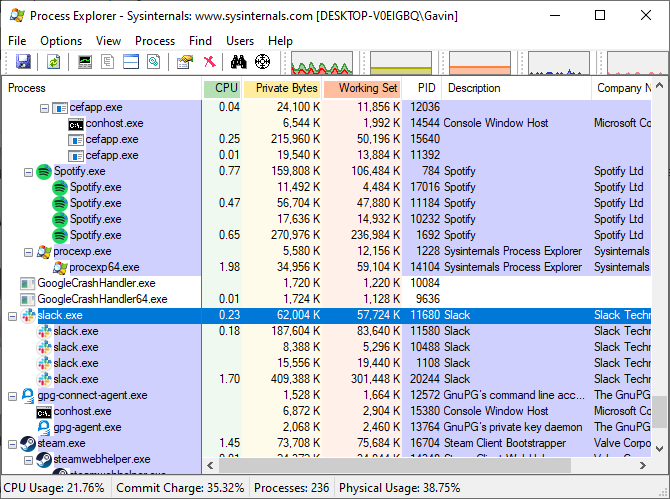Open the Find menu

pyautogui.click(x=200, y=41)
